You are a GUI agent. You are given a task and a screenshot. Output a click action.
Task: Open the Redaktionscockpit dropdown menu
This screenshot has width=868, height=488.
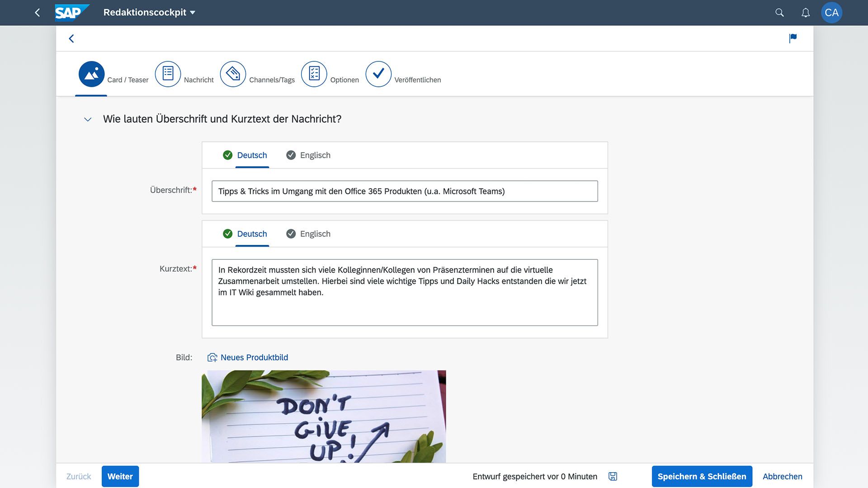149,13
